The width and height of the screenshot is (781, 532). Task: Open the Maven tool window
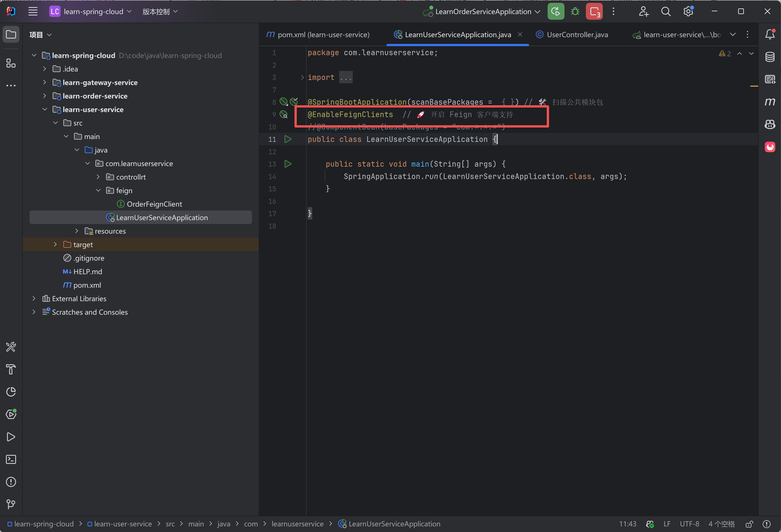click(770, 102)
